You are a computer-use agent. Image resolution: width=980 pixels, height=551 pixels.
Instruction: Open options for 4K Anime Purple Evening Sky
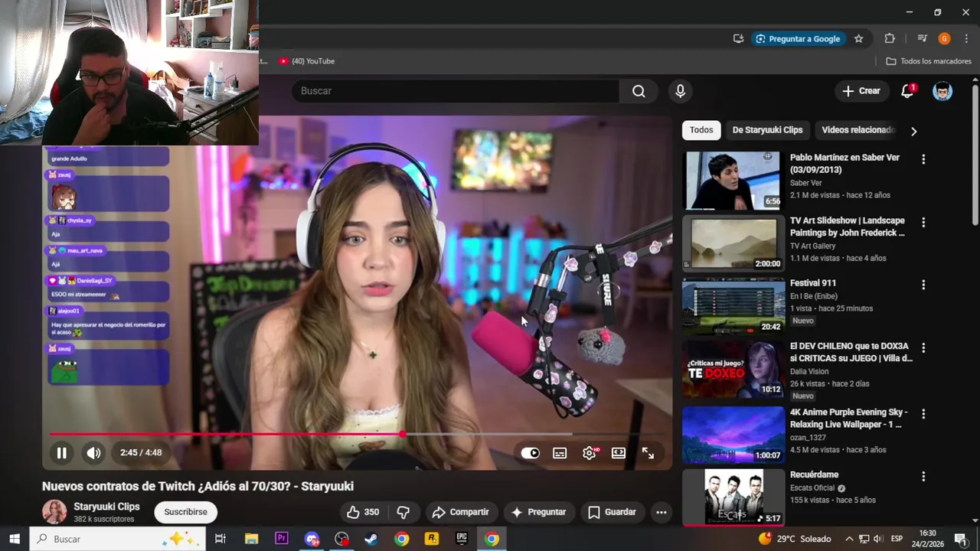(923, 413)
